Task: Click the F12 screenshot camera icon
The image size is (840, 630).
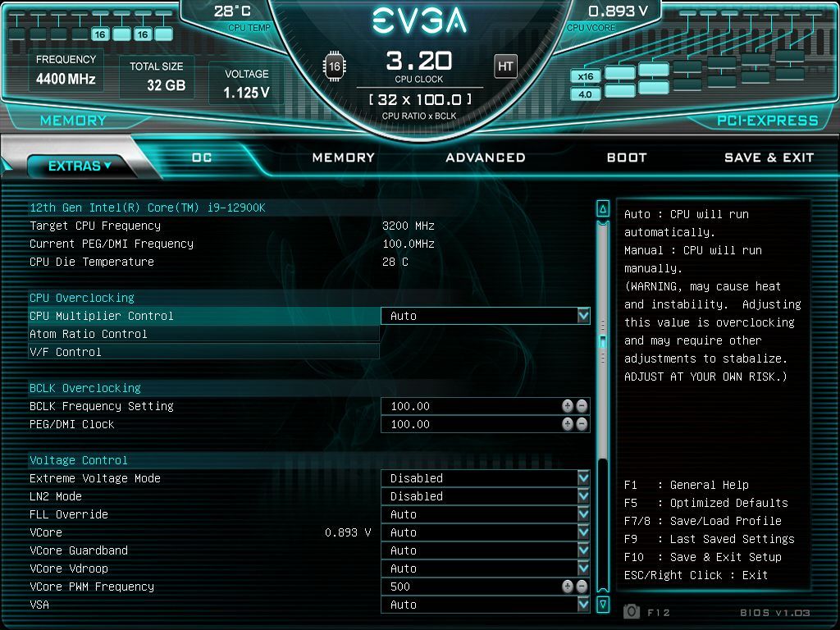Action: click(x=632, y=612)
